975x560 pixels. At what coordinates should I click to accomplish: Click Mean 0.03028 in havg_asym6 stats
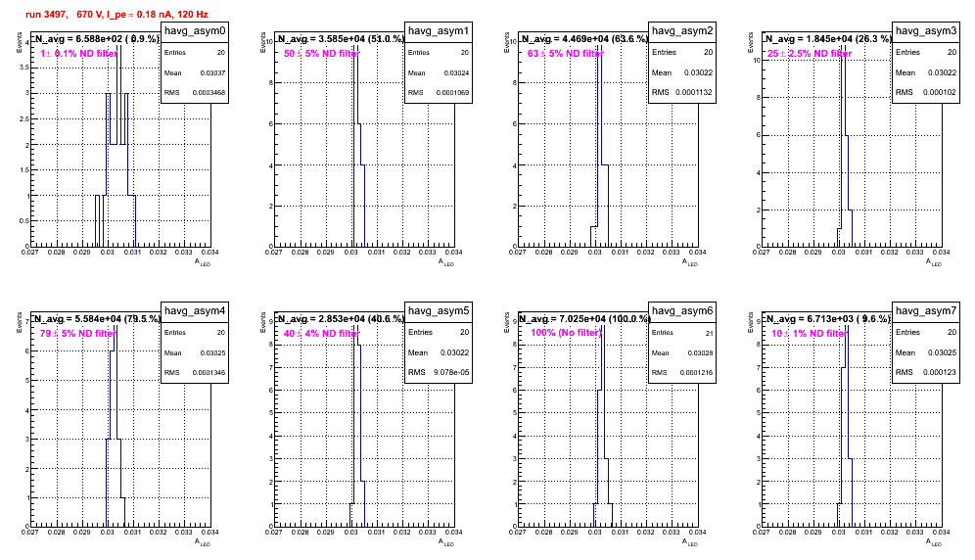point(682,352)
